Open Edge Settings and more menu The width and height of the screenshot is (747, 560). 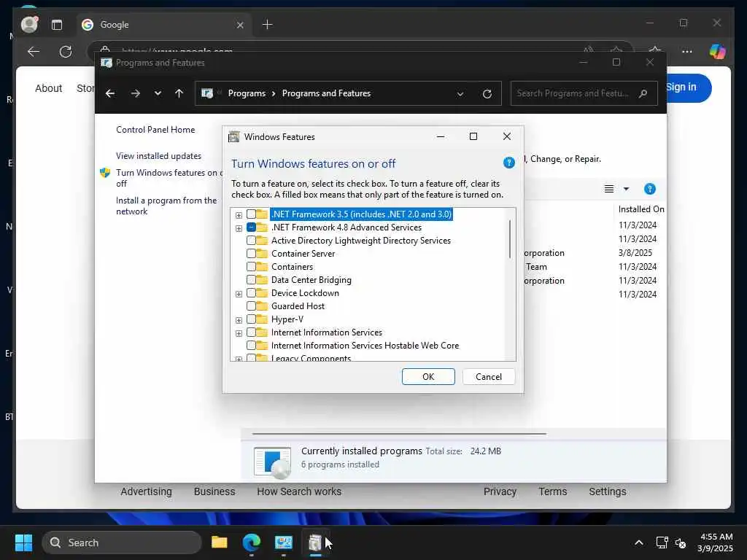[686, 52]
